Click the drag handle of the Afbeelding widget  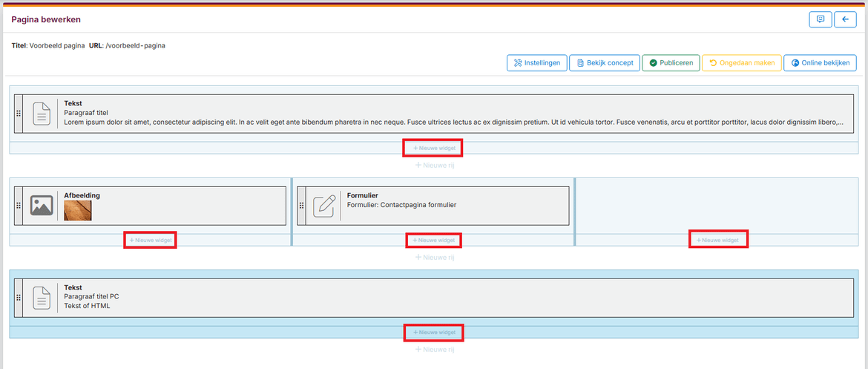[x=19, y=206]
